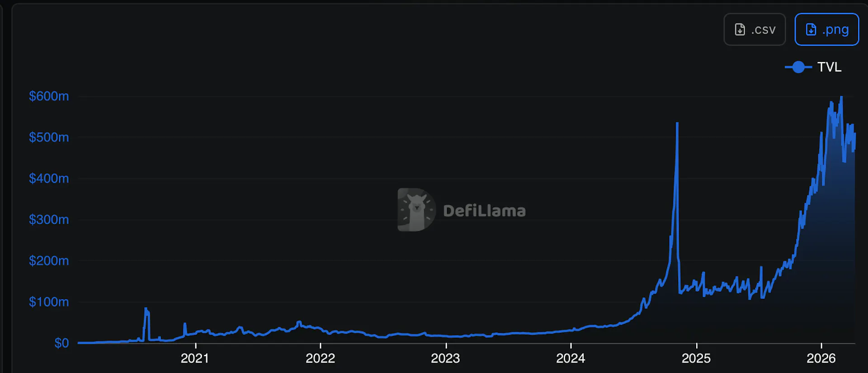Click the $0 y-axis label
The width and height of the screenshot is (868, 373).
[x=61, y=343]
